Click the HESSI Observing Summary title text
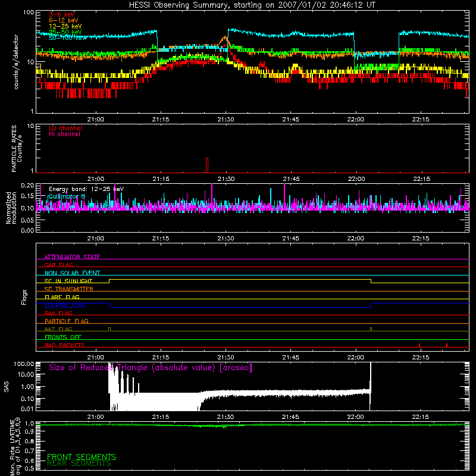The width and height of the screenshot is (476, 476). coord(252,5)
